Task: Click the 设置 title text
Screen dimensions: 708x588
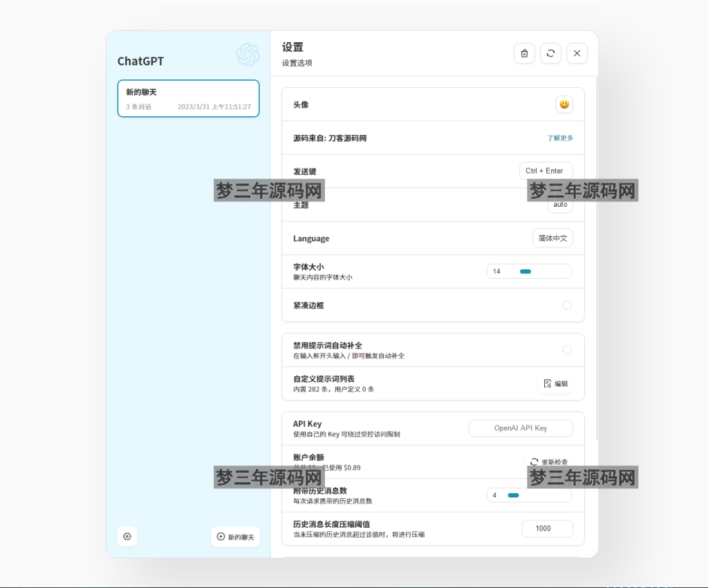Action: (x=292, y=47)
